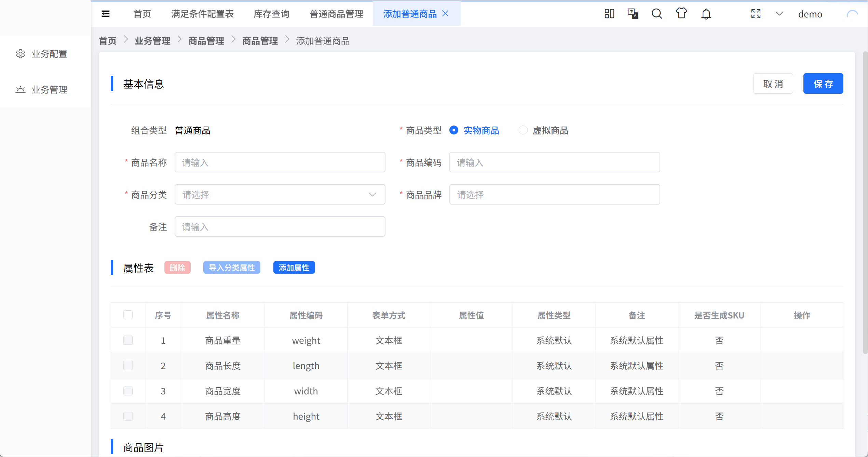This screenshot has width=868, height=457.
Task: Click the 保存 button
Action: click(x=823, y=83)
